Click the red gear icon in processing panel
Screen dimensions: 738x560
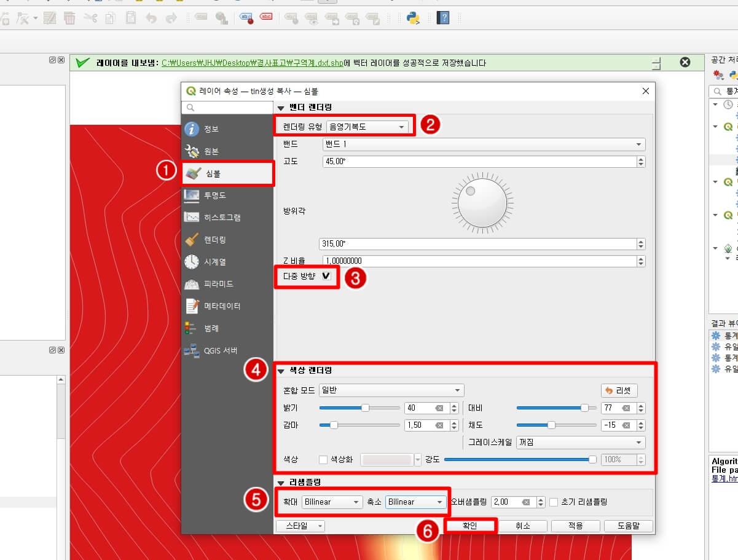pos(718,75)
